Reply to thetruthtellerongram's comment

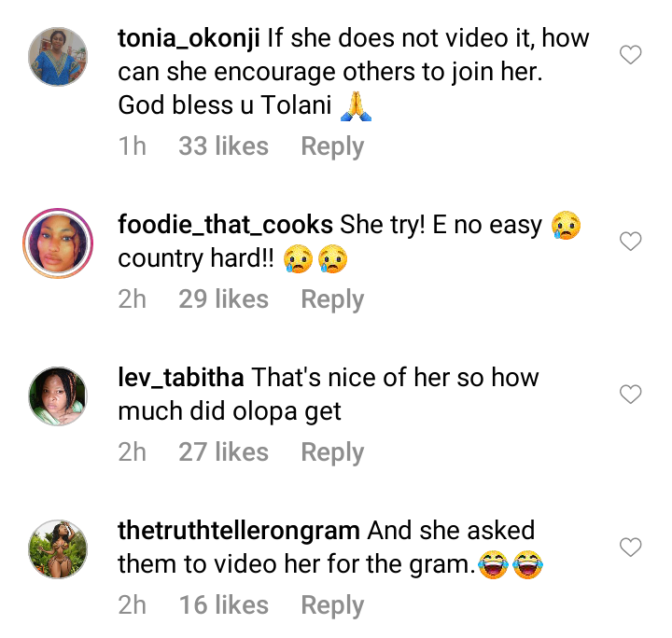[332, 605]
